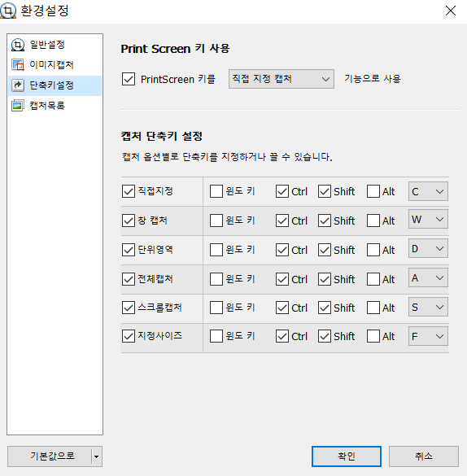Check Alt in the 지정사이즈 row
Screen dimensions: 467x476
coord(373,336)
